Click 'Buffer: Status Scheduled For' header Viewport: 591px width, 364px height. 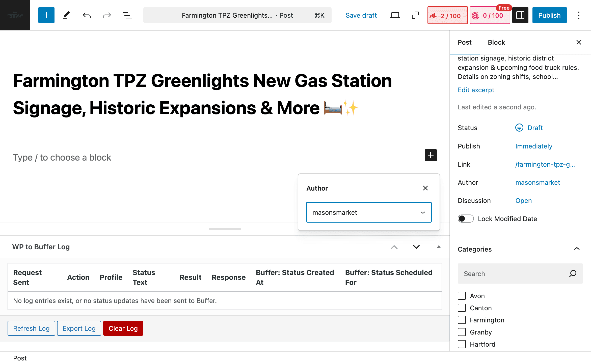(x=389, y=277)
